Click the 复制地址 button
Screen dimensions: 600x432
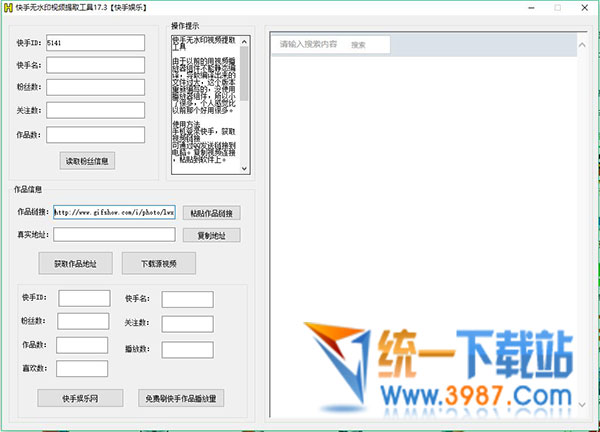pyautogui.click(x=211, y=236)
